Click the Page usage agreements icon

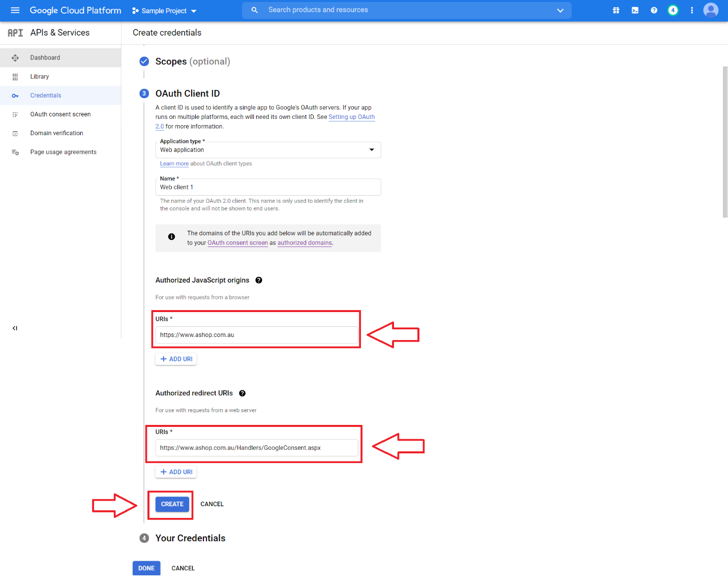(15, 152)
